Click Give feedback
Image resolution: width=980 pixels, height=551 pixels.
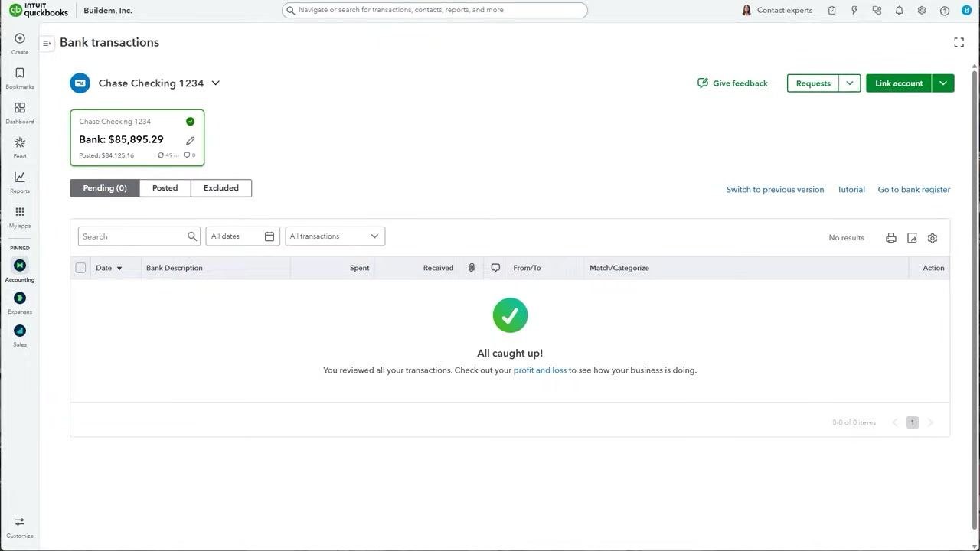pyautogui.click(x=733, y=83)
